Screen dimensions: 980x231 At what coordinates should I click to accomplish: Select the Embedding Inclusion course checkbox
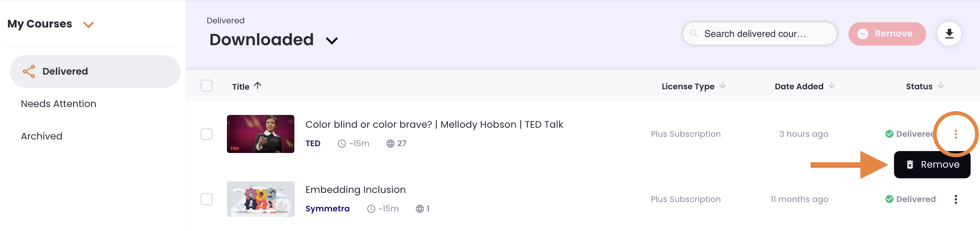click(207, 199)
